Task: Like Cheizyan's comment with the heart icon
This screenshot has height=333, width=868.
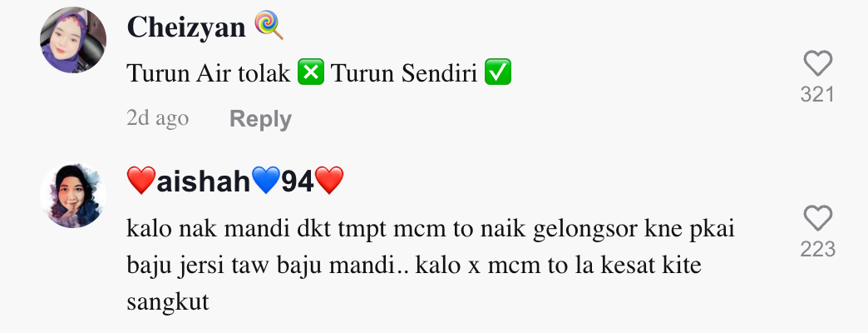Action: (x=817, y=63)
